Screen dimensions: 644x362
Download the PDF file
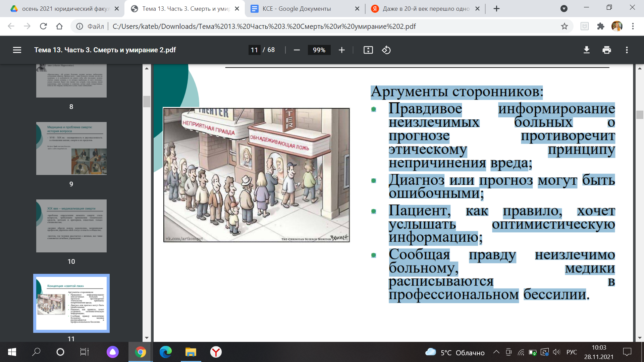tap(586, 50)
